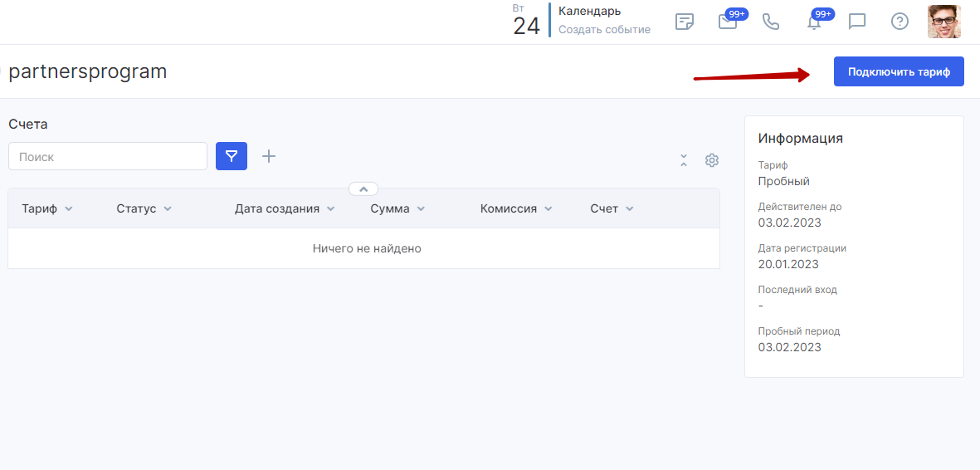The height and width of the screenshot is (470, 980).
Task: Open the phone calls icon
Action: tap(771, 22)
